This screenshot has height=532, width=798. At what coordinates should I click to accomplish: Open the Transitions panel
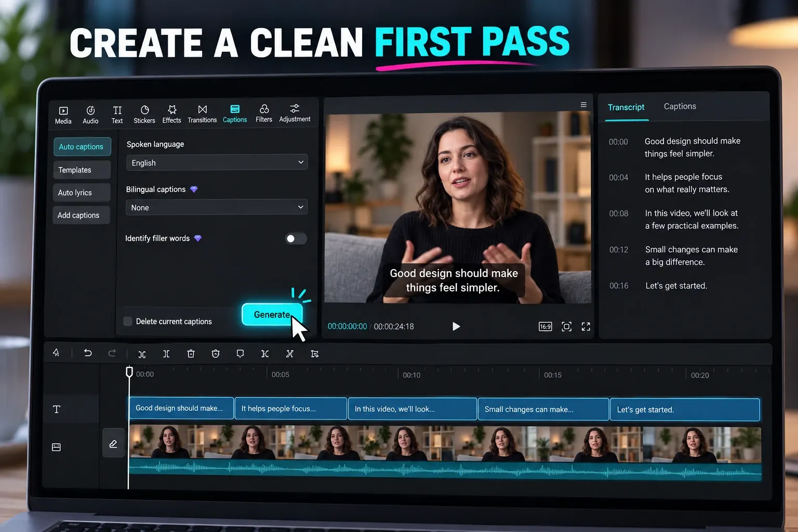coord(202,114)
